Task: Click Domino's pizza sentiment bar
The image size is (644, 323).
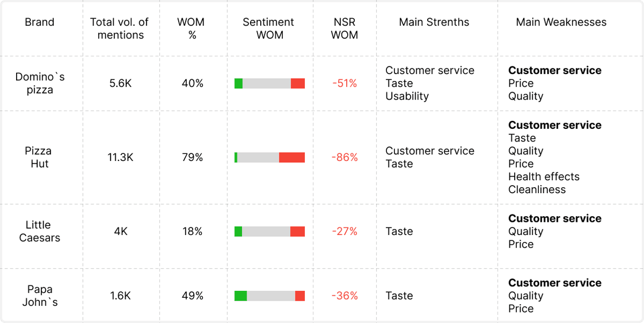Action: point(270,84)
